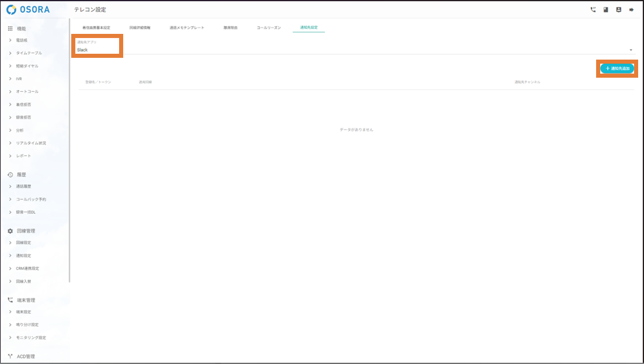Click the phone icon beside 端末管理
This screenshot has width=644, height=364.
(x=10, y=300)
